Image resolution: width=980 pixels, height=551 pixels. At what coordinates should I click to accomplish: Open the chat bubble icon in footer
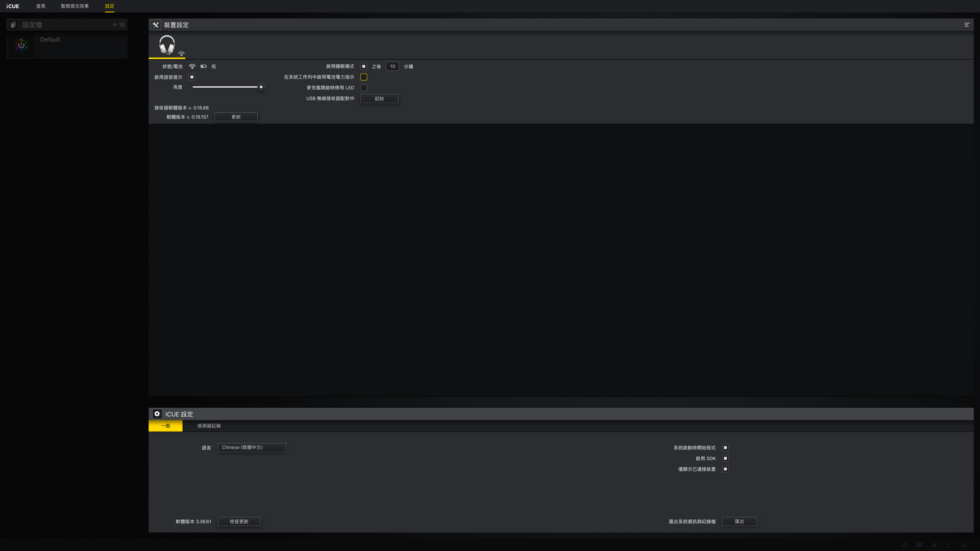point(920,545)
